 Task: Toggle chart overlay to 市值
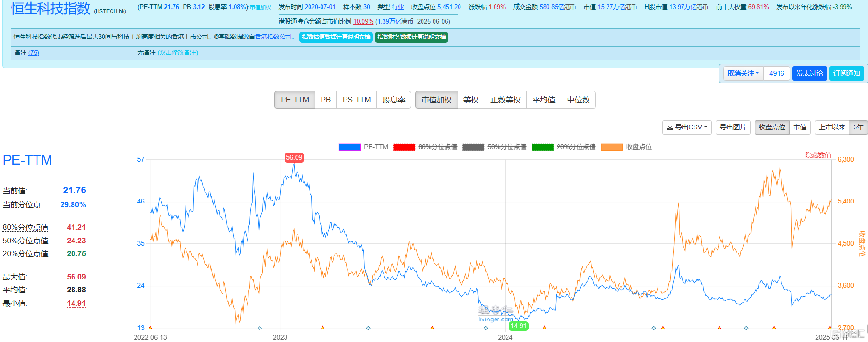pos(800,127)
